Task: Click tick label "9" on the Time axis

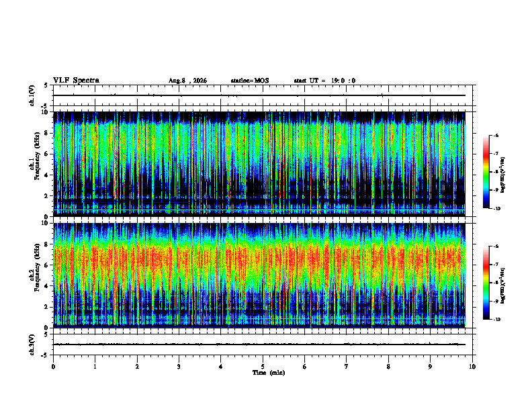Action: 430,367
